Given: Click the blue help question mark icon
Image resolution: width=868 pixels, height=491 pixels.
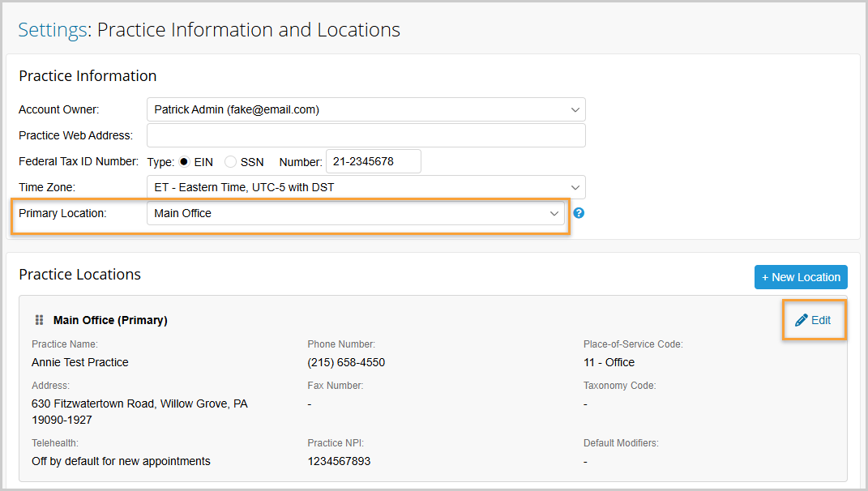Looking at the screenshot, I should [x=579, y=213].
